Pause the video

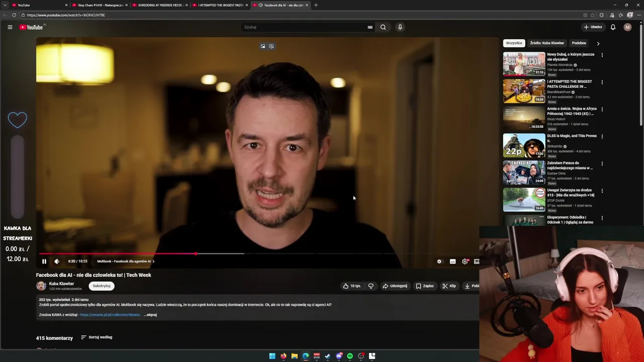44,261
